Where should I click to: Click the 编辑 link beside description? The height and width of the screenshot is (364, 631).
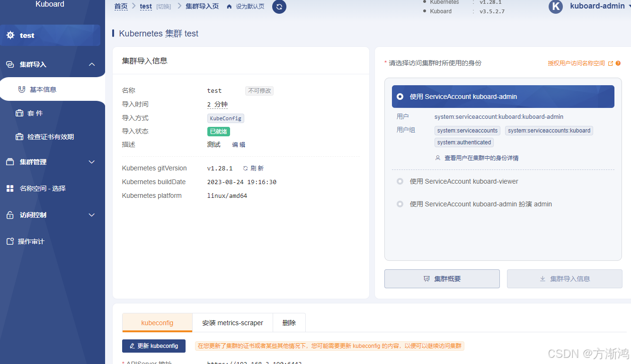239,145
